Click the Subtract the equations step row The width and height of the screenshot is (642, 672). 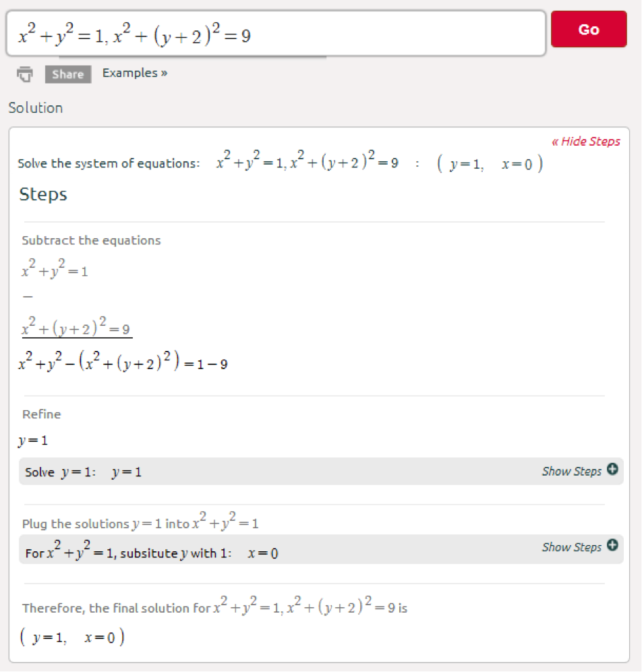pyautogui.click(x=91, y=240)
